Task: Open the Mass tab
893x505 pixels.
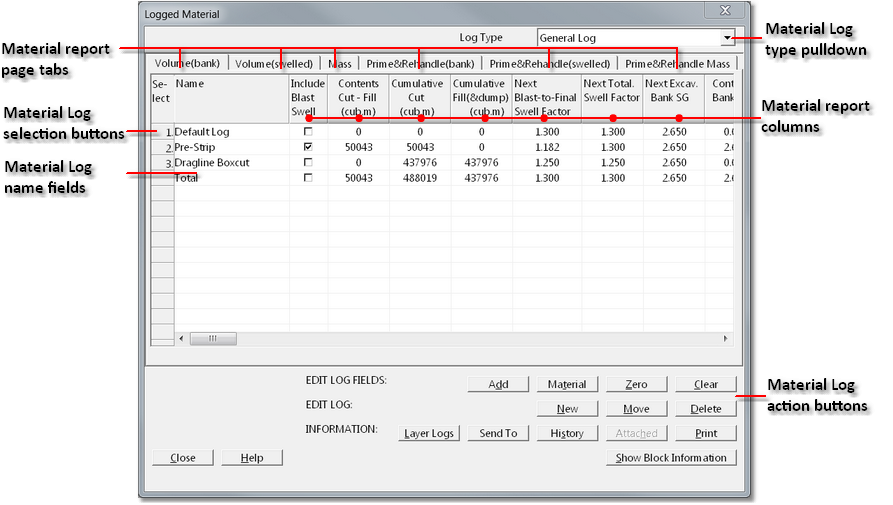Action: pyautogui.click(x=340, y=64)
